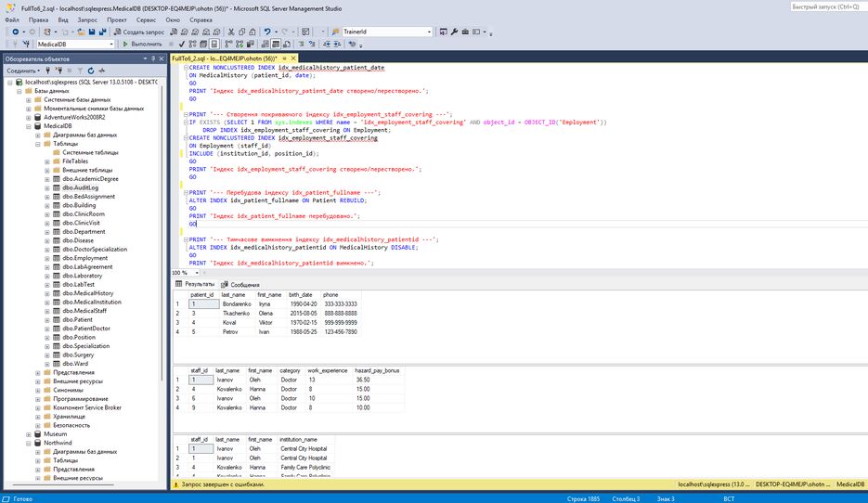Expand the Museum database node

[x=29, y=433]
